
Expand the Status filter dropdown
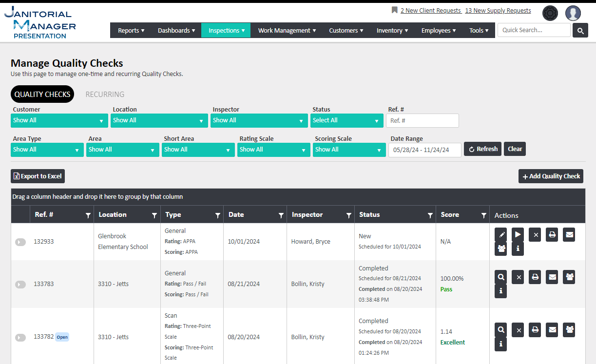(x=346, y=120)
